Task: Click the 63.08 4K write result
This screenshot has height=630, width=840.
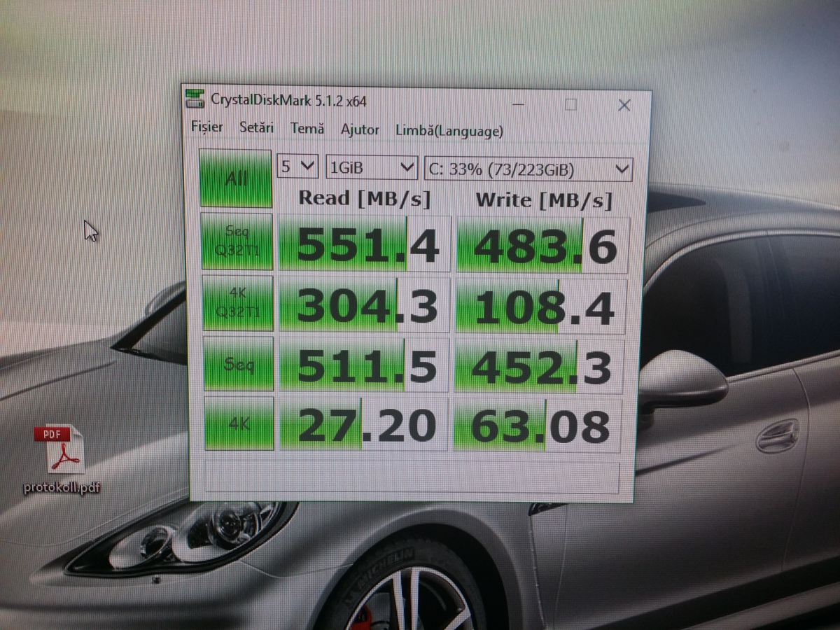Action: pos(537,425)
